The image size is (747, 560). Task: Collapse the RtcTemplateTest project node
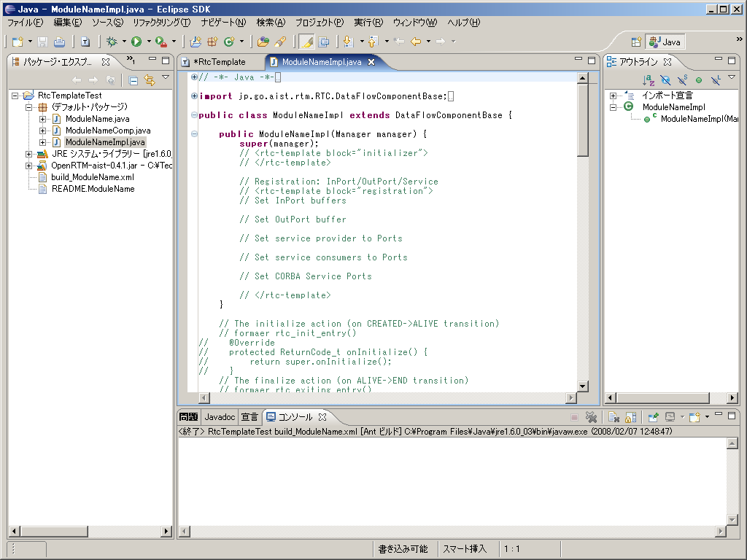pyautogui.click(x=15, y=96)
